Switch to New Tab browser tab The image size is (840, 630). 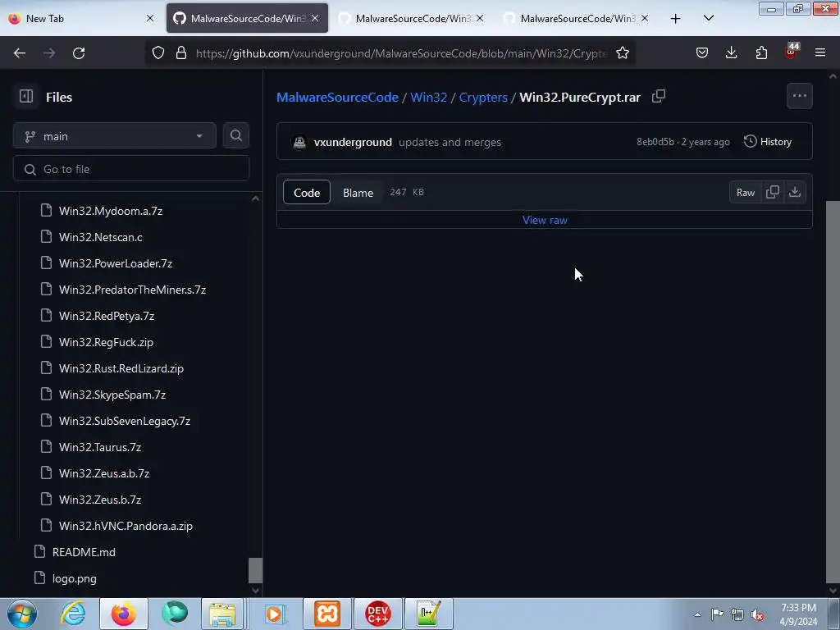81,18
